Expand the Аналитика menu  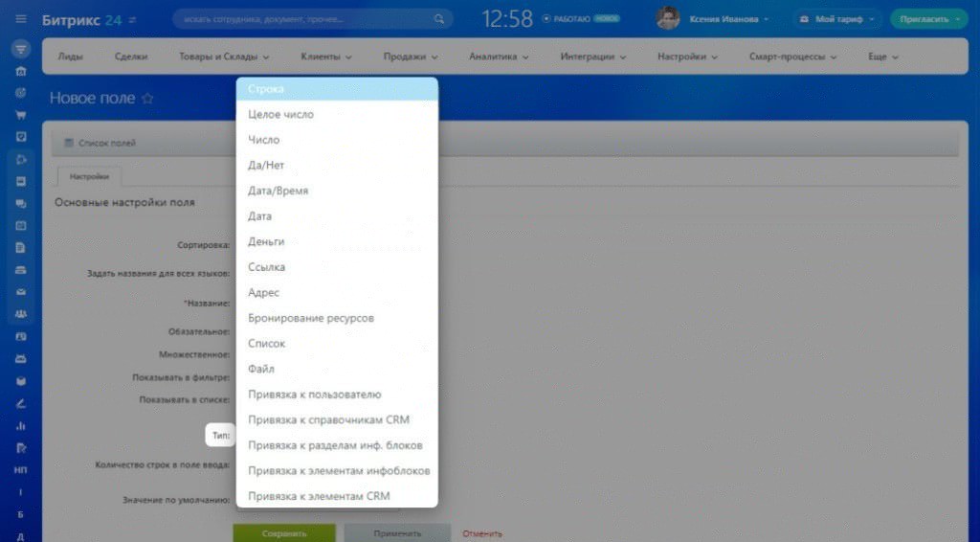coord(499,56)
